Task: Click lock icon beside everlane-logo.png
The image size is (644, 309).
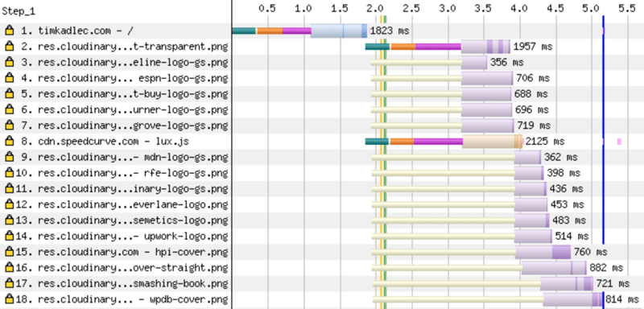Action: 9,204
